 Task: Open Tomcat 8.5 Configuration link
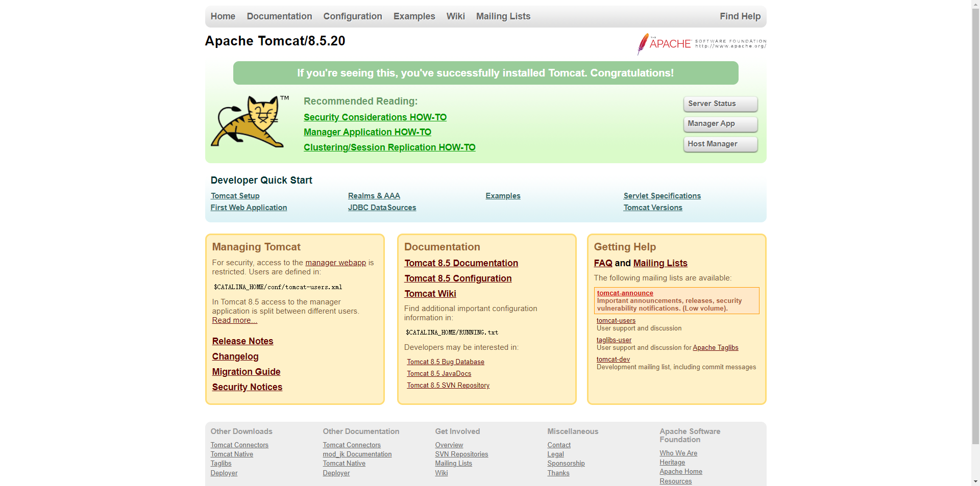click(x=458, y=278)
